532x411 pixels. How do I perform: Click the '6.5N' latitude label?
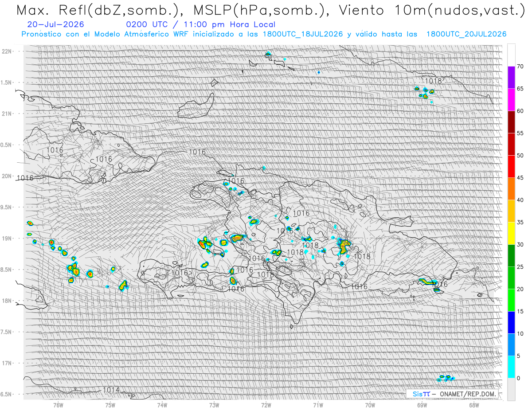point(6,394)
